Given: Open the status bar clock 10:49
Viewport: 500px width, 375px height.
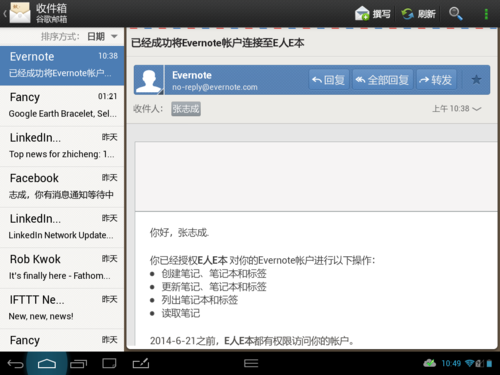Looking at the screenshot, I should tap(451, 363).
